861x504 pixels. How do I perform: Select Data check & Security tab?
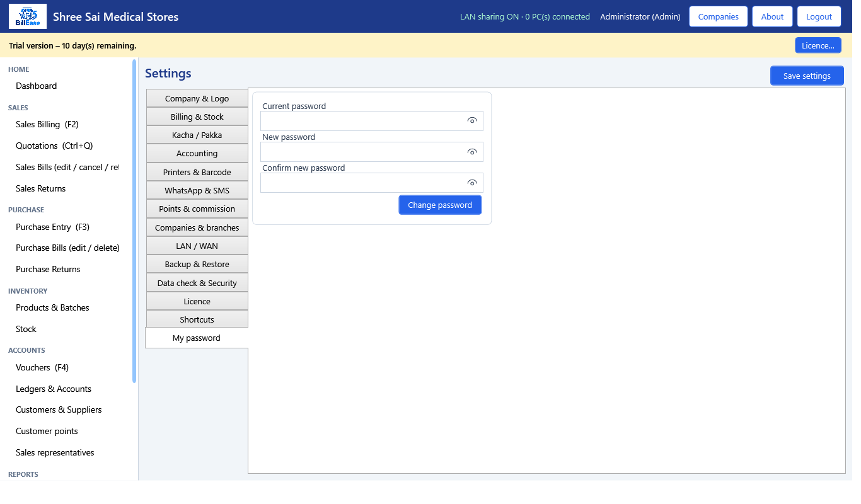[197, 283]
